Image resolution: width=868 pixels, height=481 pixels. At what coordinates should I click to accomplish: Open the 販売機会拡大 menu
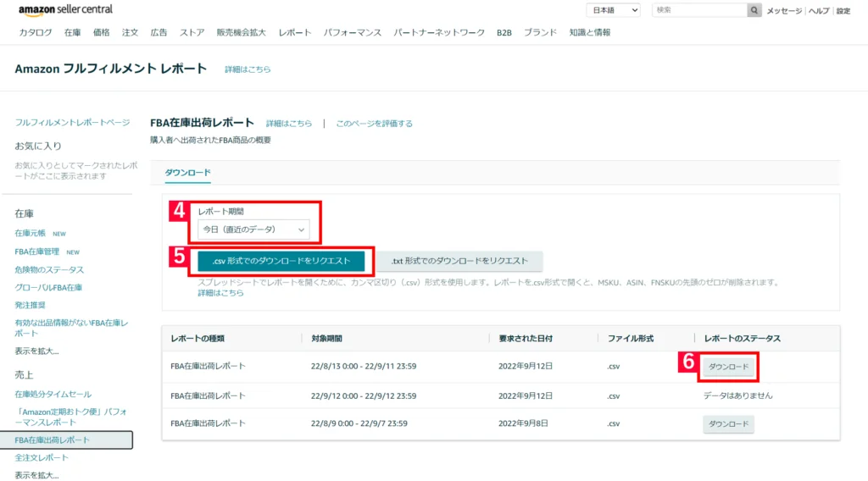coord(242,33)
